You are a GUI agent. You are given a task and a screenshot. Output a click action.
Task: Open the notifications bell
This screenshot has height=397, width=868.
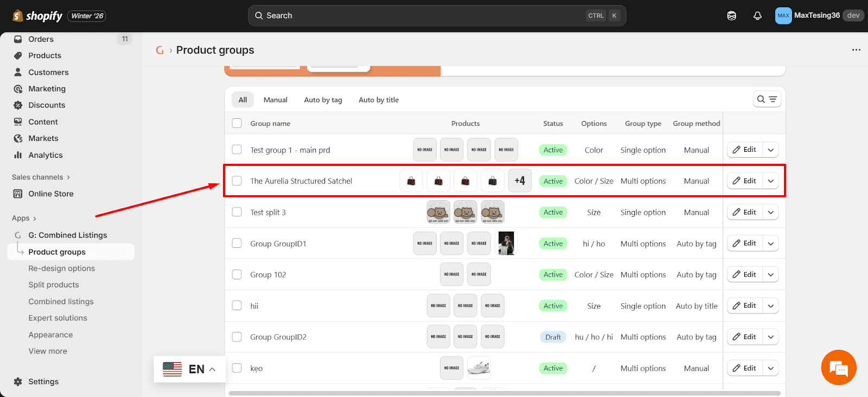click(757, 16)
